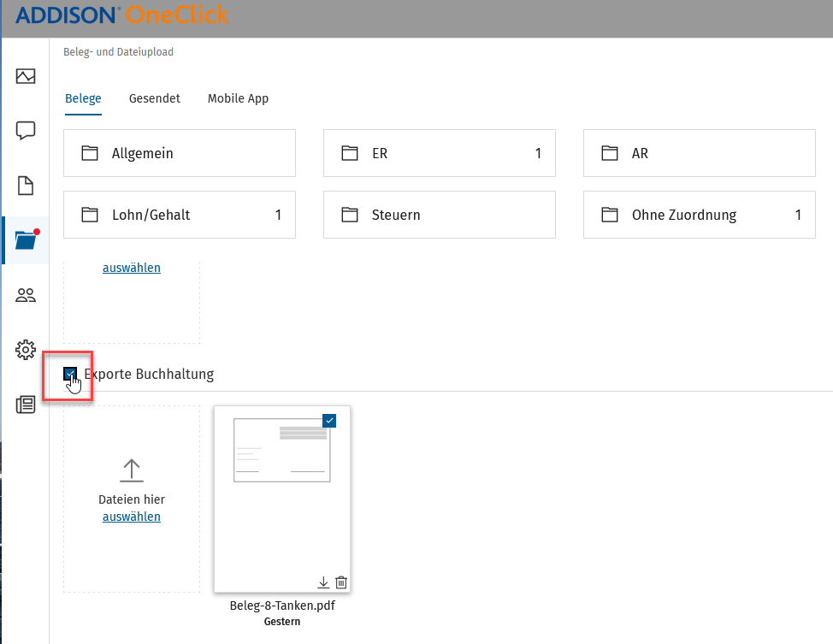This screenshot has height=644, width=833.
Task: Open the users group sidebar icon
Action: coord(26,295)
